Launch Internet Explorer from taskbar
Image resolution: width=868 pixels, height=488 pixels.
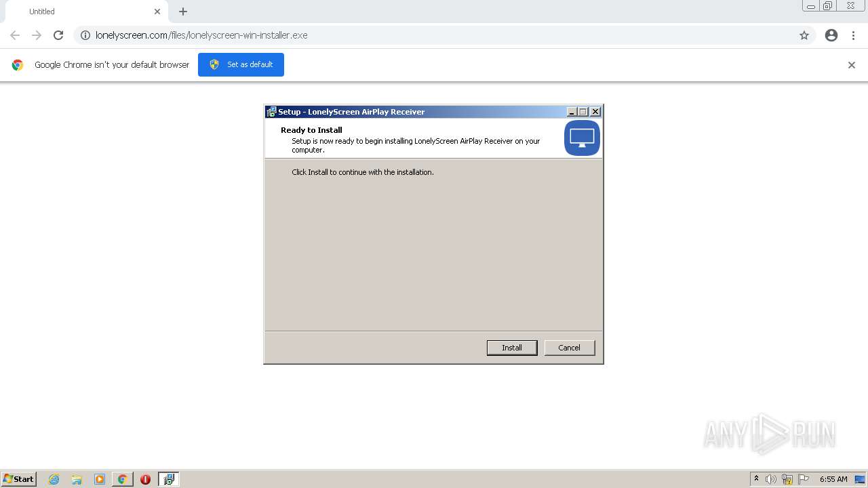pyautogui.click(x=54, y=479)
